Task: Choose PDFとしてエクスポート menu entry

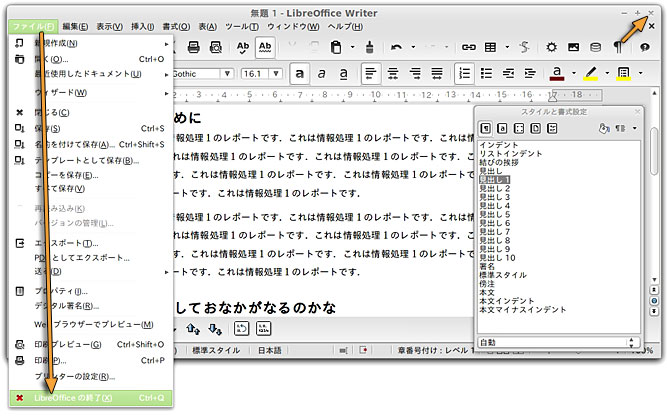Action: (83, 258)
